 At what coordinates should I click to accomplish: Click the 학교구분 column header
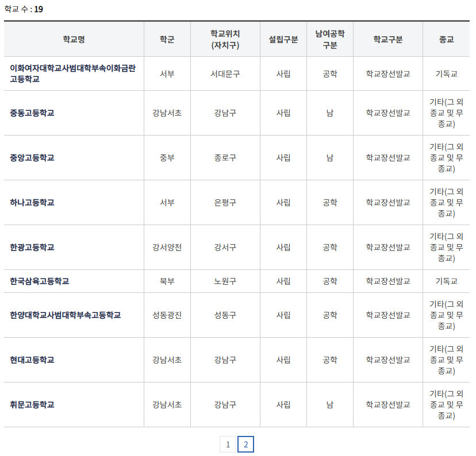click(388, 39)
